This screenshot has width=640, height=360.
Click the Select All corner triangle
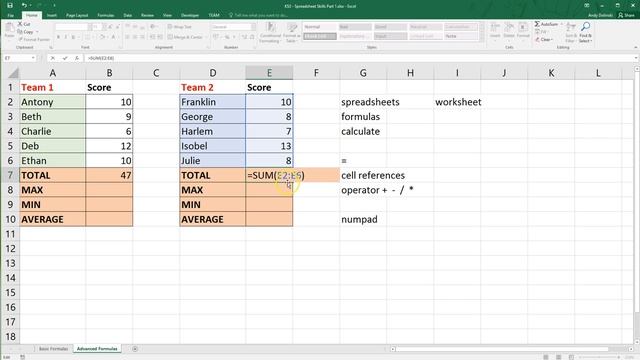click(x=13, y=73)
